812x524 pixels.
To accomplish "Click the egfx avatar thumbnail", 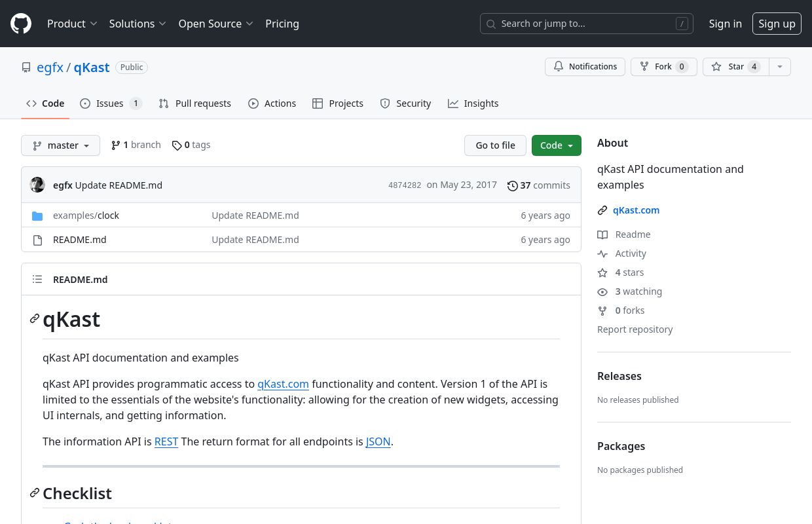I will pos(37,185).
